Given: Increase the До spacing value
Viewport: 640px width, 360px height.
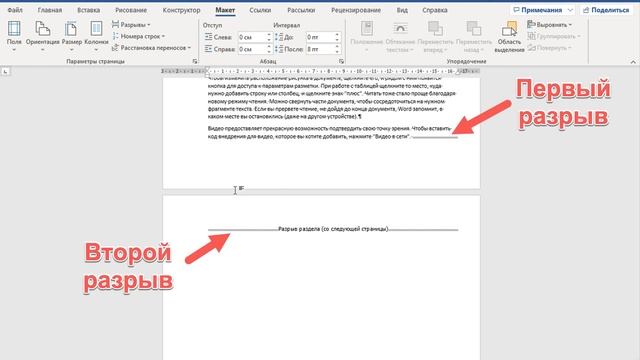Looking at the screenshot, I should pos(337,35).
